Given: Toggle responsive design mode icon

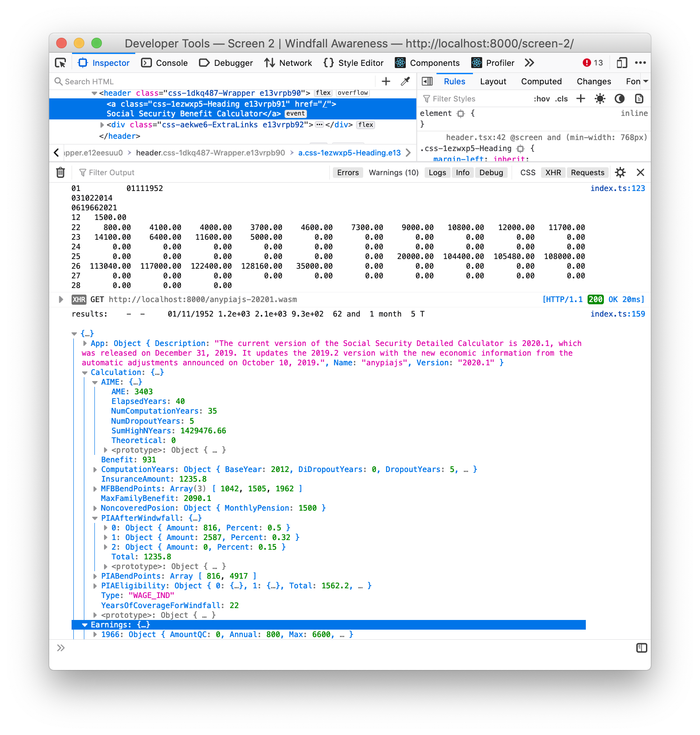Looking at the screenshot, I should tap(621, 63).
